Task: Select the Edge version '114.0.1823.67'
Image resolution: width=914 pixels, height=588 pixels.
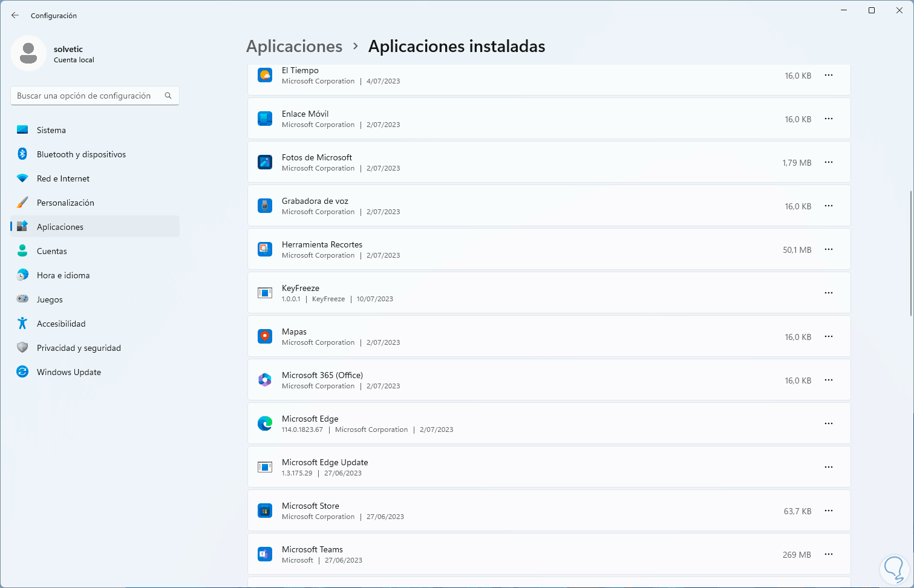Action: click(302, 430)
